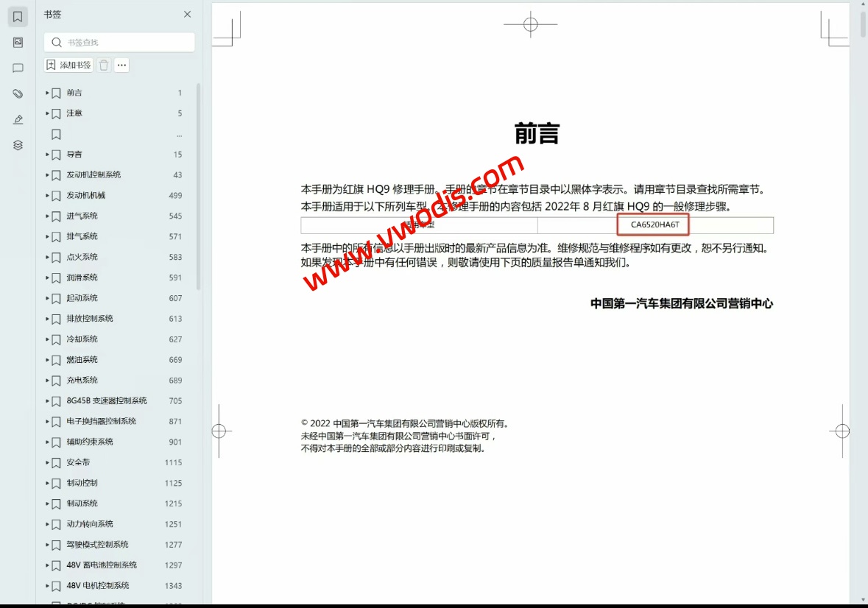Screen dimensions: 868x608
Task: Expand the 8G45B 变速器控制系统 bookmark arrow
Action: tap(47, 401)
